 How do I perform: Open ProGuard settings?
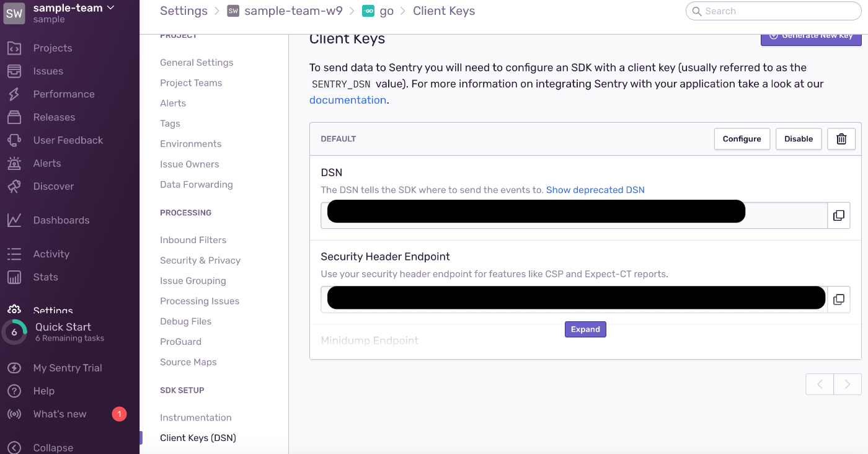click(x=180, y=342)
